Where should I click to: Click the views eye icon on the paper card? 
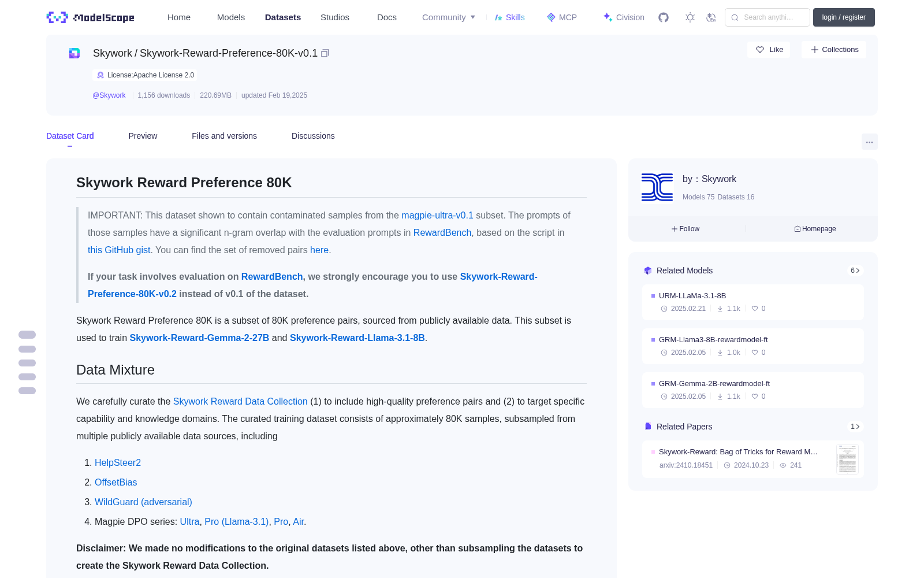click(783, 465)
